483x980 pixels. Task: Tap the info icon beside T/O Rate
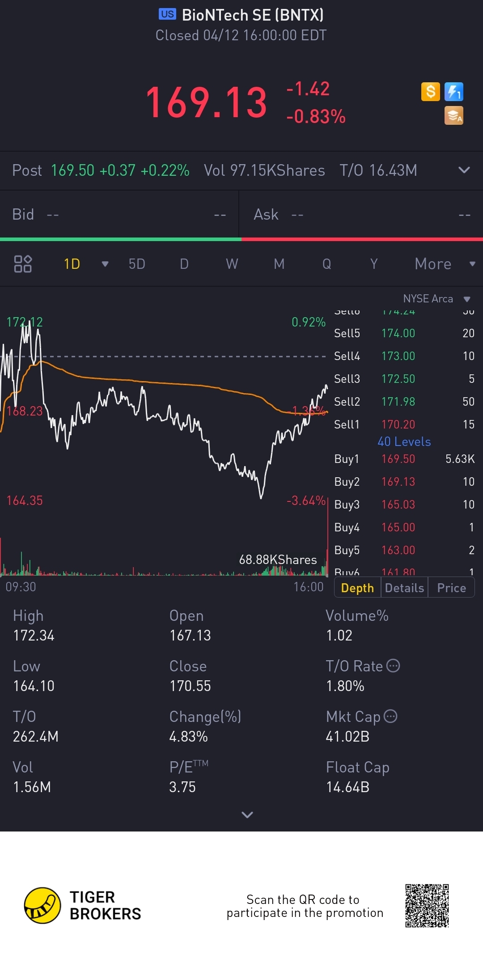pos(393,666)
